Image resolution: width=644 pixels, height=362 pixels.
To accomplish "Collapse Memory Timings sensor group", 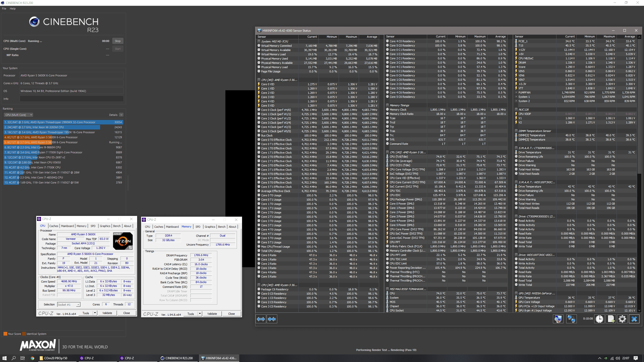I will [387, 105].
